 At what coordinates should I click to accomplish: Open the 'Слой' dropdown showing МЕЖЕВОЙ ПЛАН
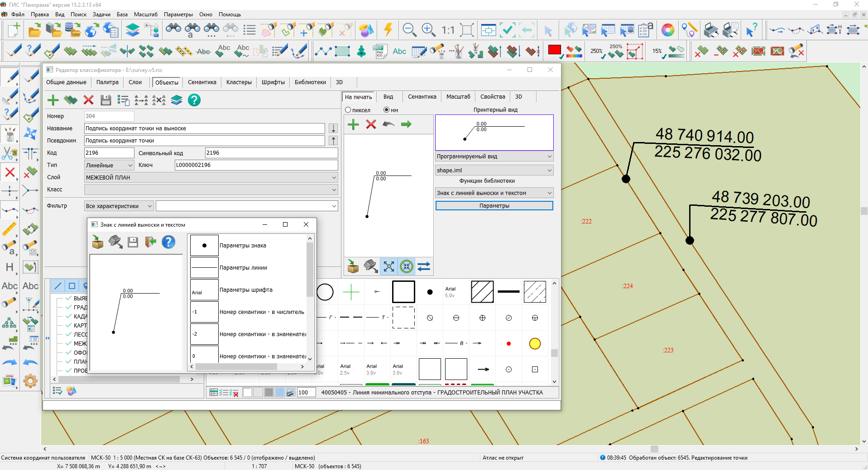tap(211, 177)
